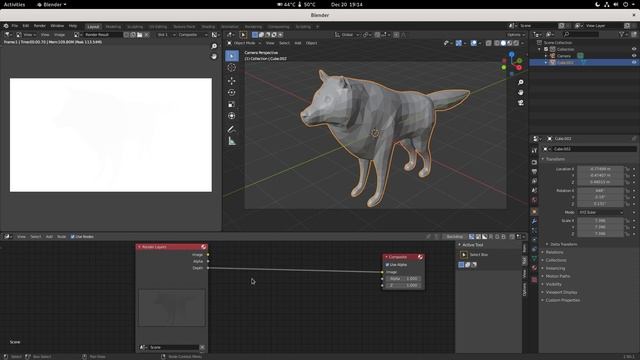Open image file folder icon in image editor
Viewport: 640px width, 360px height.
(x=140, y=35)
